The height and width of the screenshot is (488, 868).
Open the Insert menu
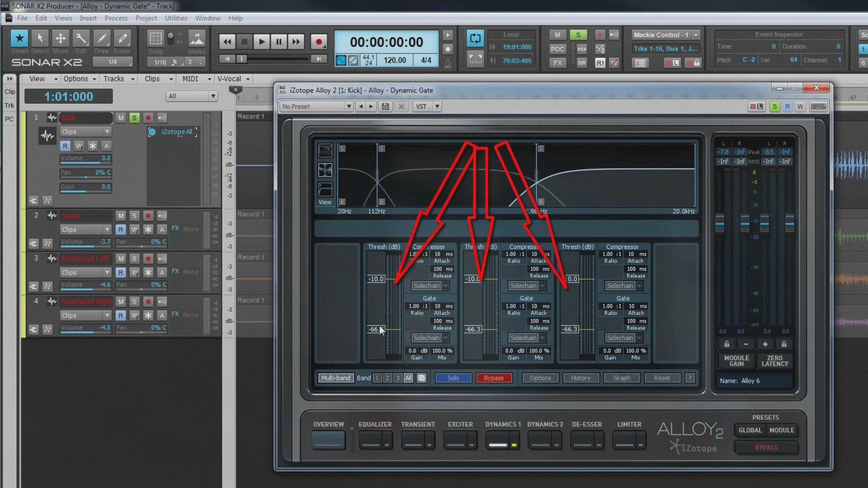click(x=88, y=19)
